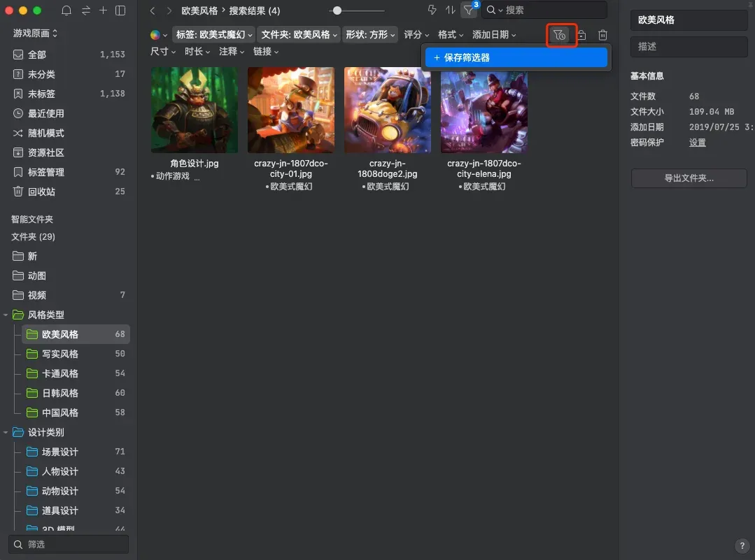Open the 添加日期 filter dropdown

[x=494, y=35]
